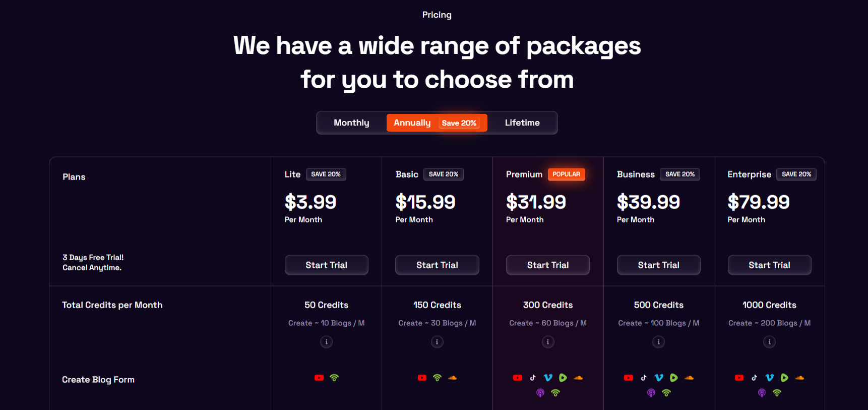Click the purple Podcast icon in Business column
The width and height of the screenshot is (868, 410).
(651, 392)
